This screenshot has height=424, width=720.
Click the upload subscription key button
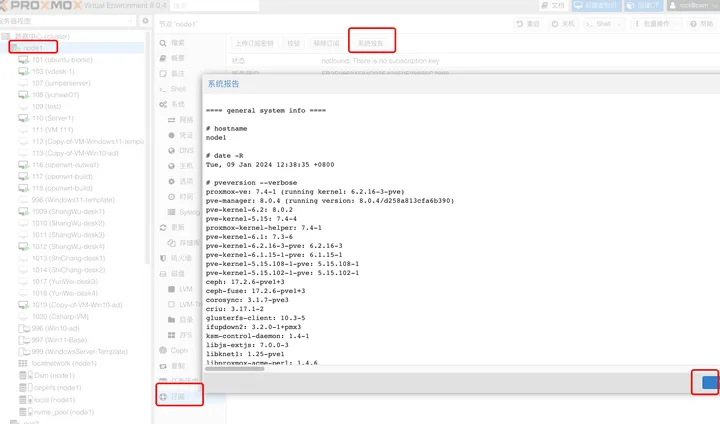point(254,43)
